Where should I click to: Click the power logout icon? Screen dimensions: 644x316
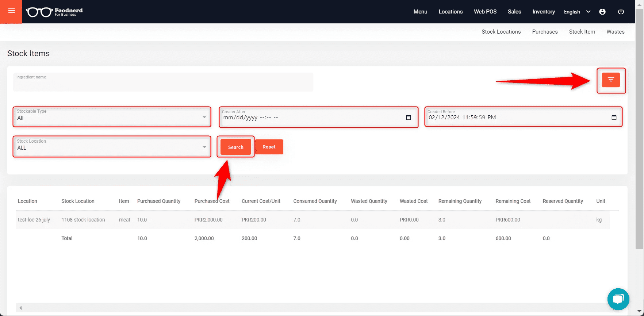pos(621,12)
